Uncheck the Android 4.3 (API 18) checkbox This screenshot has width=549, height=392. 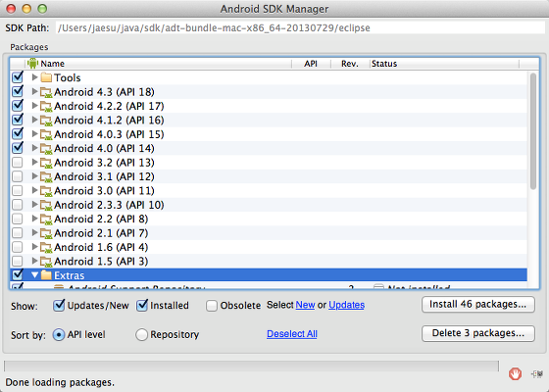coord(18,91)
